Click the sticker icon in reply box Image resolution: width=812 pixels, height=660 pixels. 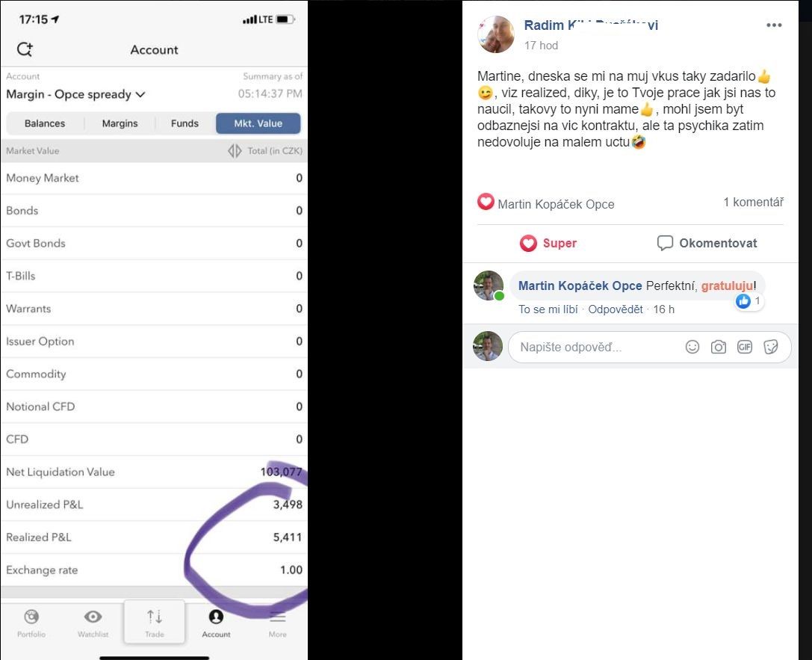click(x=771, y=347)
